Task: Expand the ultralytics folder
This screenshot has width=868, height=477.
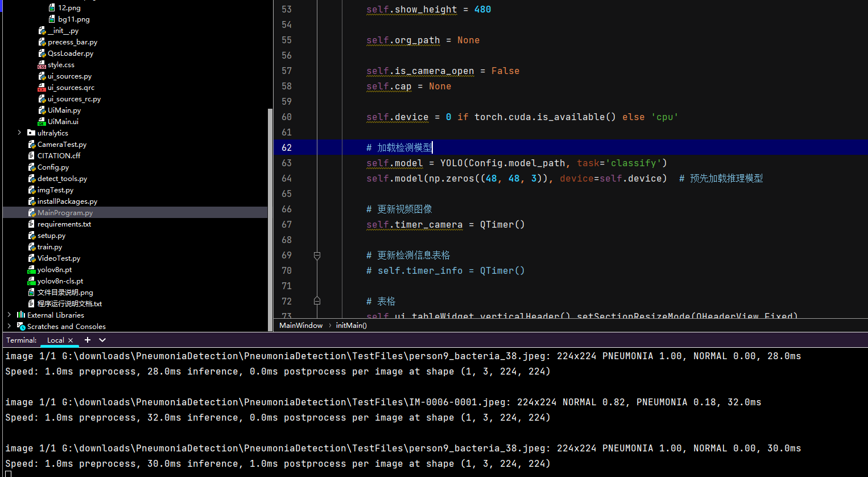Action: click(x=19, y=133)
